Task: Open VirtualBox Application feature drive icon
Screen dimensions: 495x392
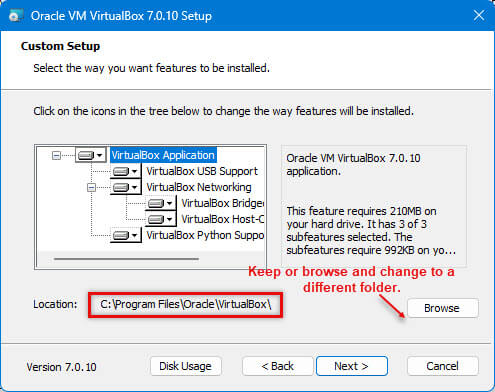Action: 90,155
